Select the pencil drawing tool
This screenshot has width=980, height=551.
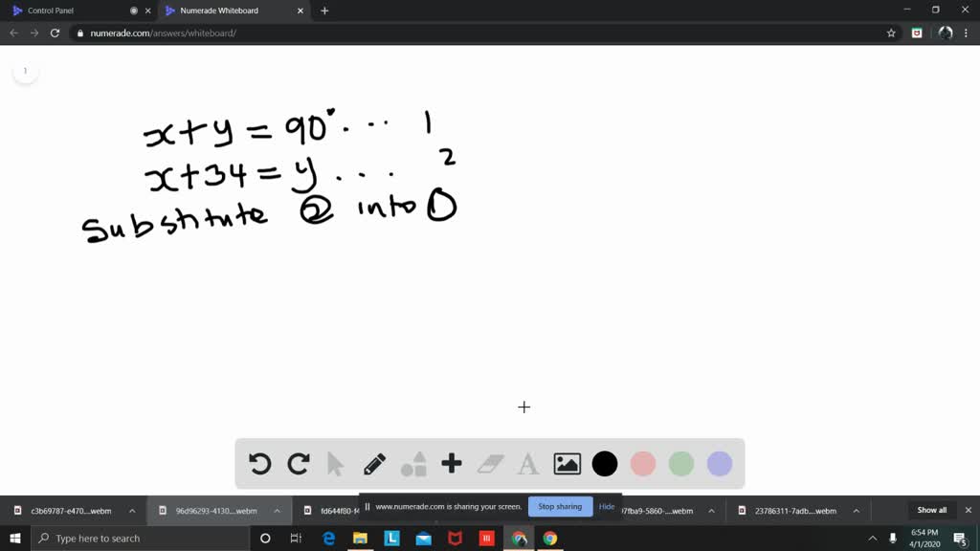click(374, 464)
